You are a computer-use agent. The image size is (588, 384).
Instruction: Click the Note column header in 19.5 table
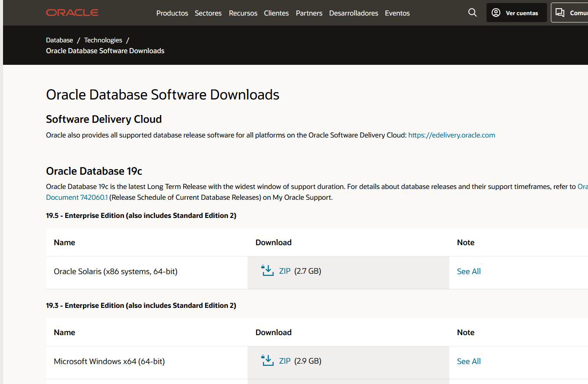tap(466, 242)
